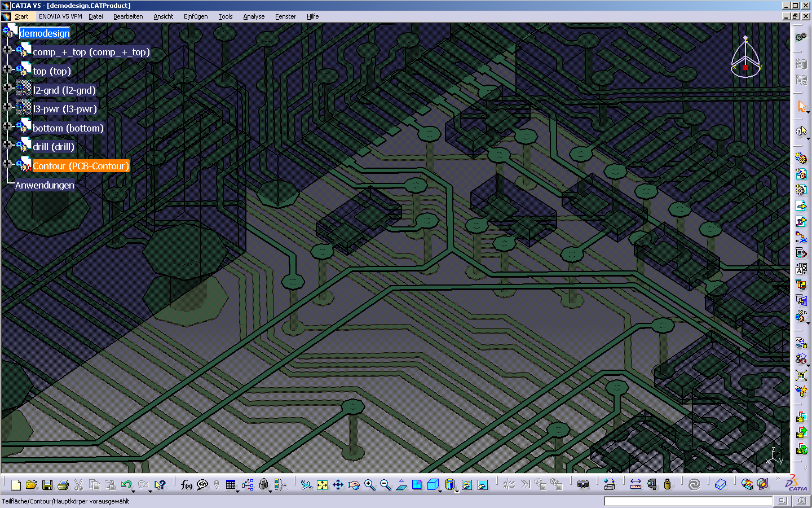The image size is (812, 508).
Task: Open the isometric view cube dropdown arrow
Action: [439, 492]
